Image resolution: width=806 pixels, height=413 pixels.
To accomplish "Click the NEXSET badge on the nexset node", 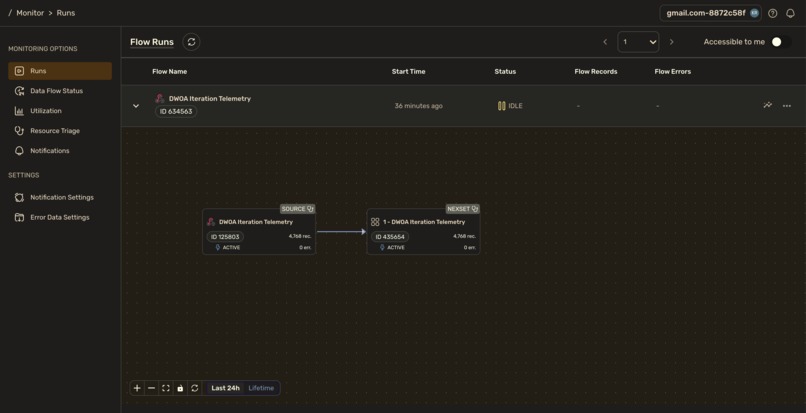I will tap(463, 209).
